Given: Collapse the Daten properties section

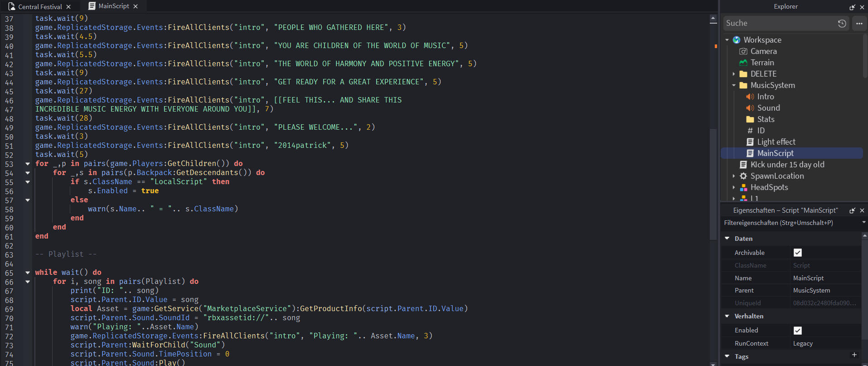Looking at the screenshot, I should pyautogui.click(x=727, y=239).
